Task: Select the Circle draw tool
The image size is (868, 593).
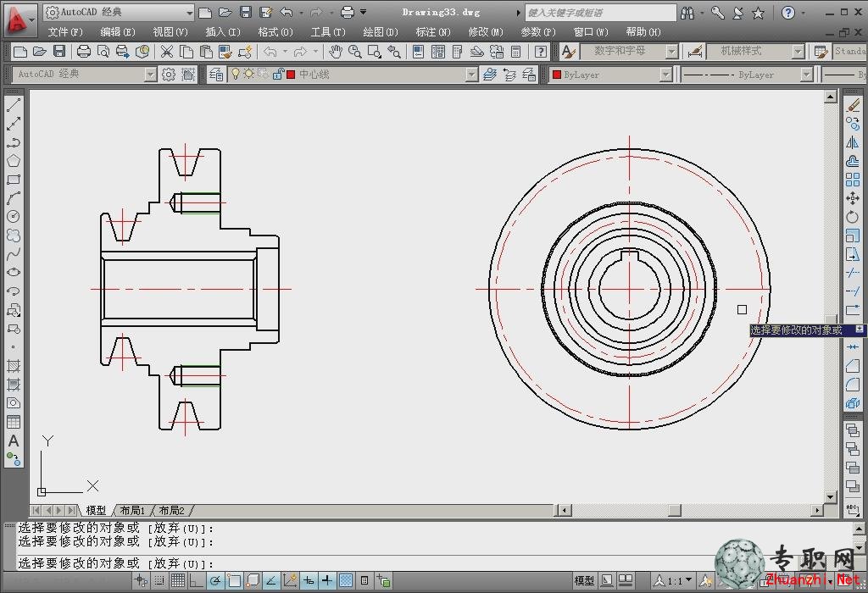Action: [x=14, y=216]
